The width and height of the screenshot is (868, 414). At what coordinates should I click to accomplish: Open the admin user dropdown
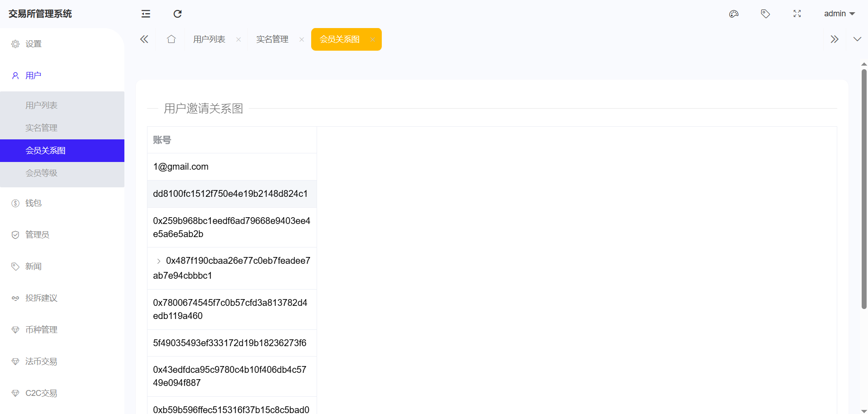click(839, 14)
